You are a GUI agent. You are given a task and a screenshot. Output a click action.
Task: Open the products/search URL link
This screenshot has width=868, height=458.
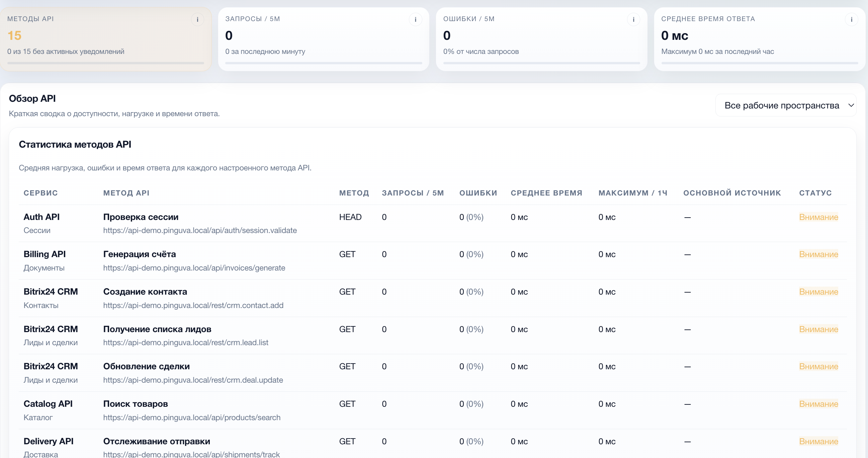pyautogui.click(x=192, y=417)
